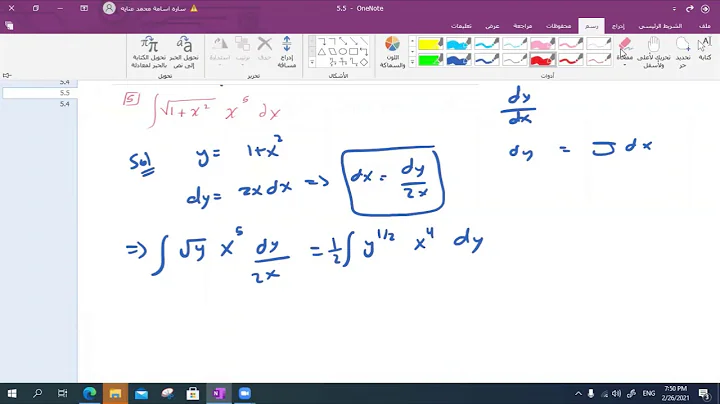Open Color and Thickness dialog
The width and height of the screenshot is (720, 404).
[392, 52]
